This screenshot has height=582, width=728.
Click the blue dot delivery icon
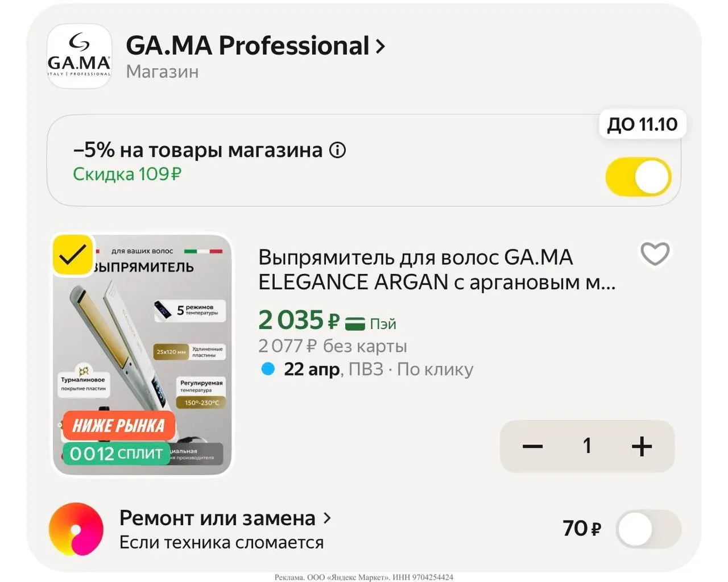tap(268, 369)
